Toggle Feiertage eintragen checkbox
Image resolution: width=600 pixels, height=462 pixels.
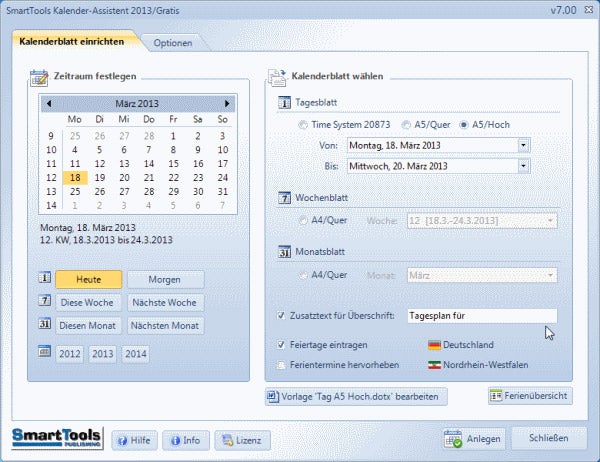point(281,345)
